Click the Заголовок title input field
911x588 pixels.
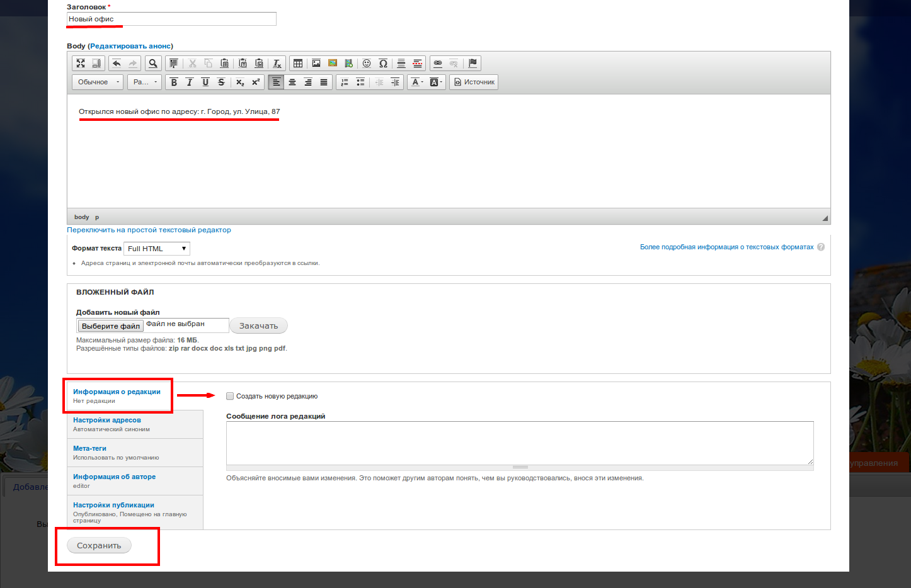click(171, 19)
